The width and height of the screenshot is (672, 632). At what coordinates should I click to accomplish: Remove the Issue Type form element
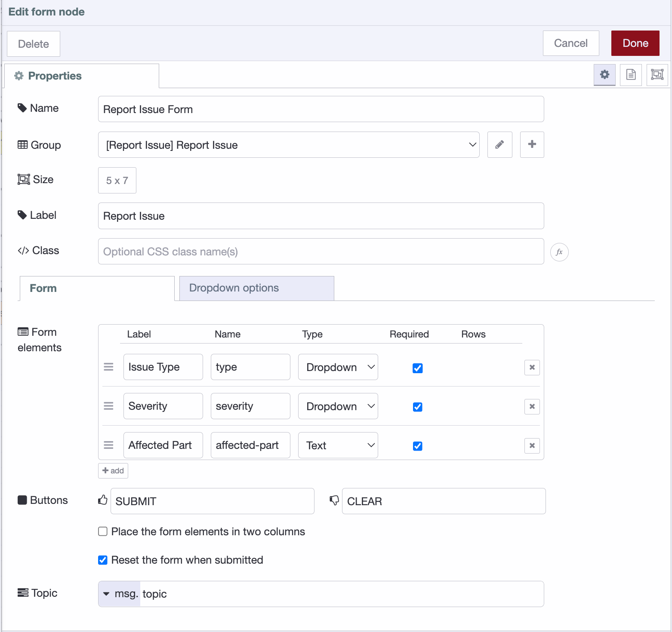coord(532,367)
